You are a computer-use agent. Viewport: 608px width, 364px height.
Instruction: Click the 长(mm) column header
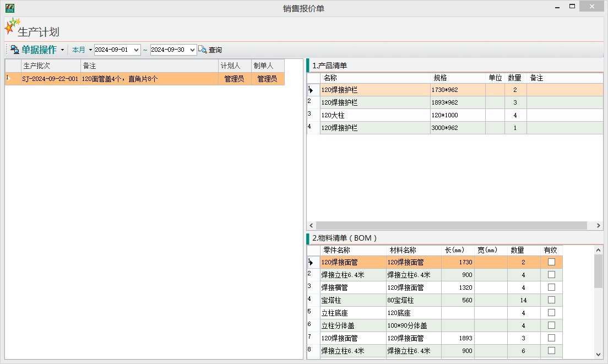coord(458,251)
